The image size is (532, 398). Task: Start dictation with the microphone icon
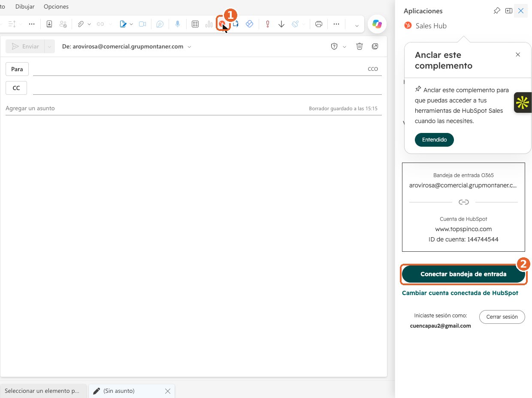tap(178, 24)
